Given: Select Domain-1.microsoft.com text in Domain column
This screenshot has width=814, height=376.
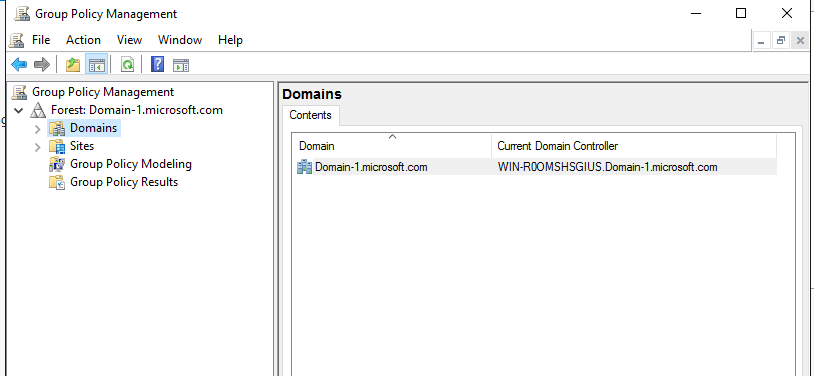Looking at the screenshot, I should 371,167.
